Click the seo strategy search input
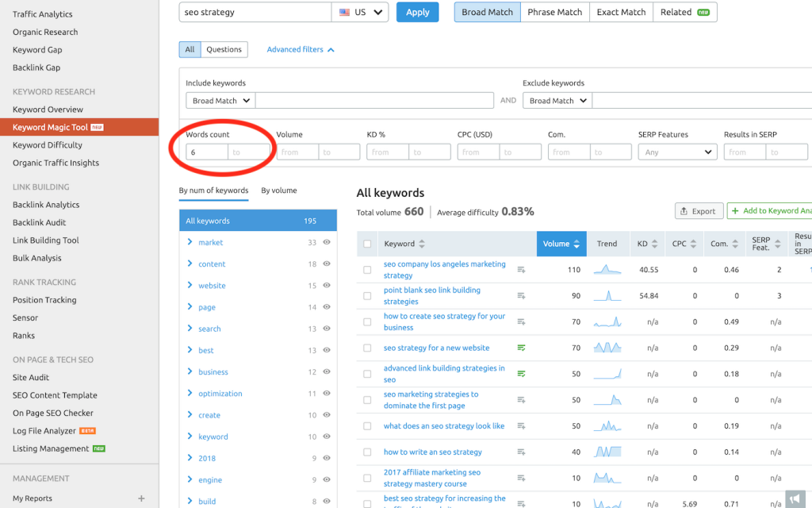 255,12
